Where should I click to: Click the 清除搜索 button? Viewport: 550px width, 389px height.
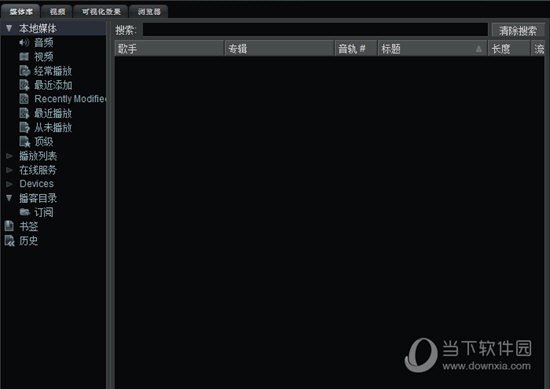pyautogui.click(x=518, y=31)
